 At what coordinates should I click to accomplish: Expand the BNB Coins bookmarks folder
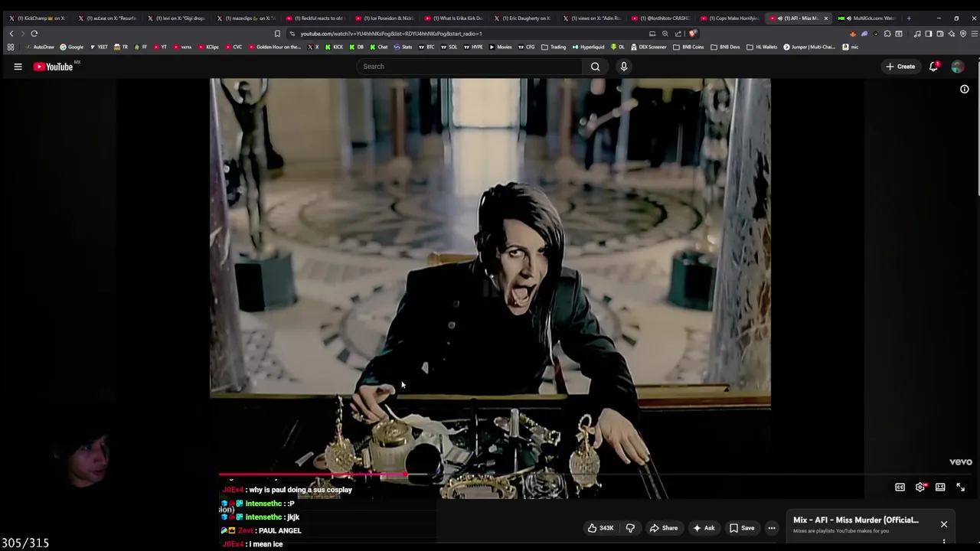pos(688,47)
